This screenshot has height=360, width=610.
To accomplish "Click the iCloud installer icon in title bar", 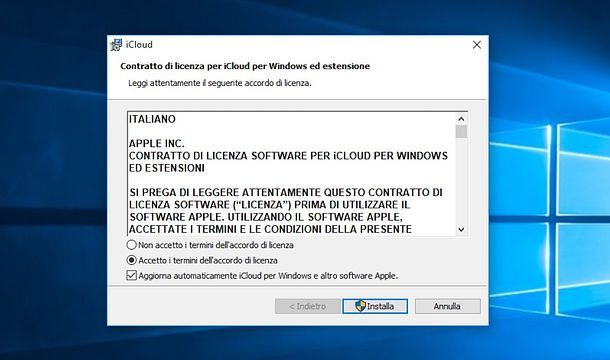I will [116, 45].
